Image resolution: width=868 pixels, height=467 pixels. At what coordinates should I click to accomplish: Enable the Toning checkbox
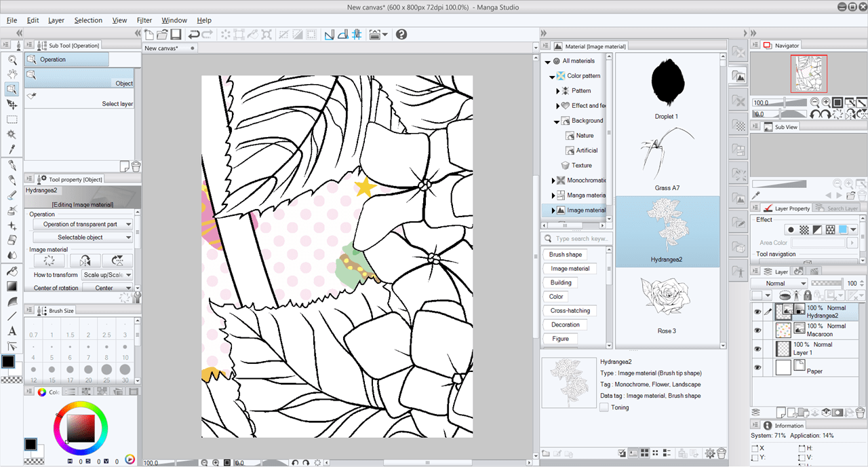[604, 407]
